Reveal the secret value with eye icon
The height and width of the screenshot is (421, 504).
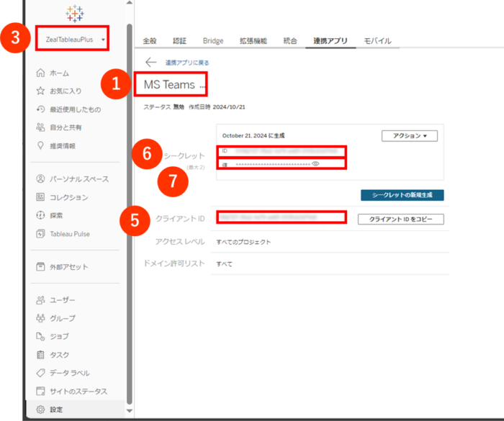(315, 164)
